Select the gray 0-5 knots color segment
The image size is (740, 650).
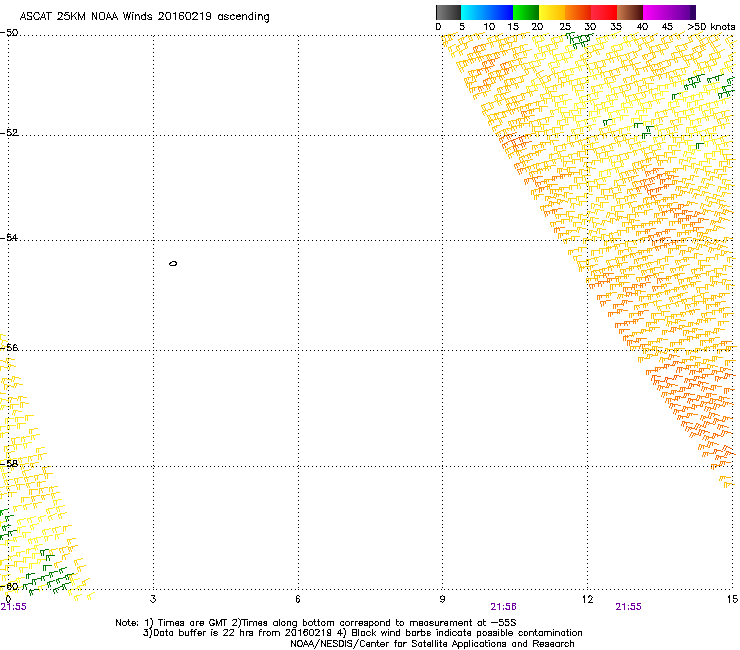coord(448,12)
